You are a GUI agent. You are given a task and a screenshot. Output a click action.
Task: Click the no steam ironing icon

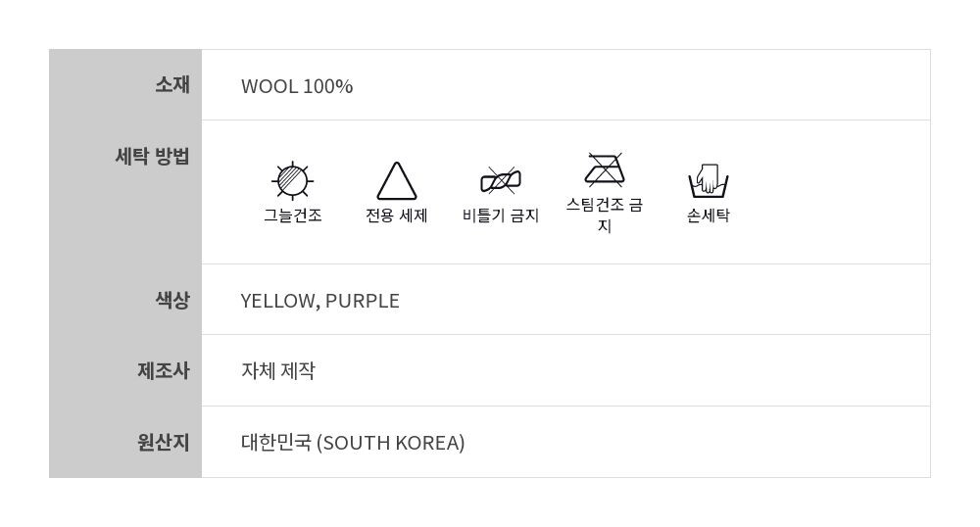(x=605, y=169)
